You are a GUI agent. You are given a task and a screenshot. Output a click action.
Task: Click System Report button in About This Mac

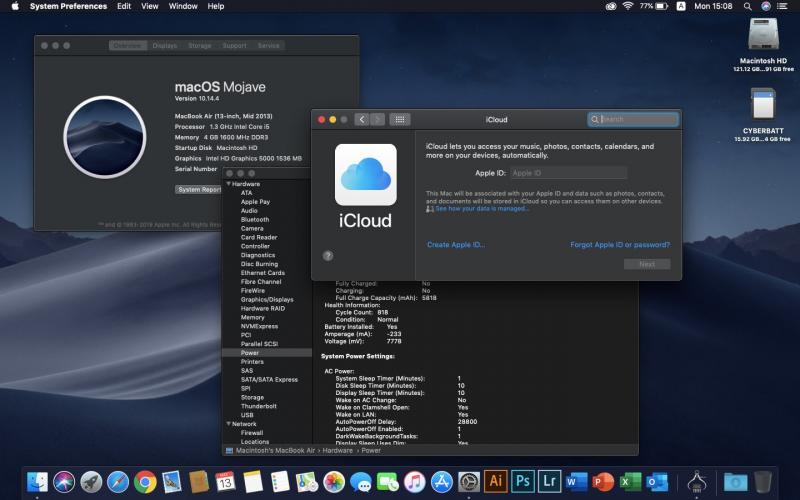198,189
